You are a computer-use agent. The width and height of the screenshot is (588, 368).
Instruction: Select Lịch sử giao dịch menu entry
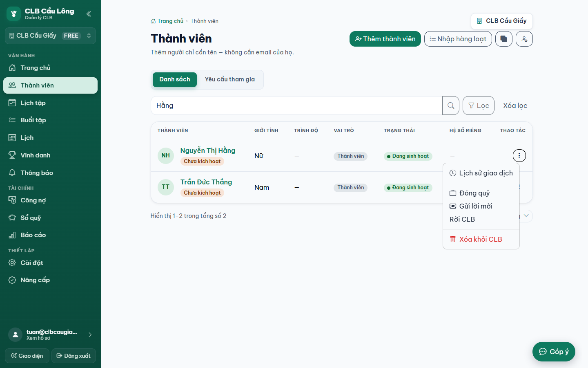pos(481,173)
